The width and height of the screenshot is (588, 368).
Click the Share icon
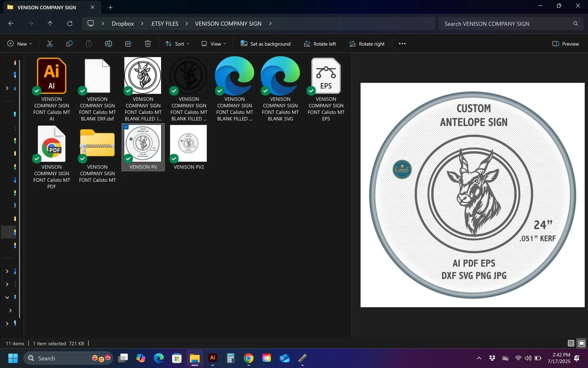pos(128,44)
